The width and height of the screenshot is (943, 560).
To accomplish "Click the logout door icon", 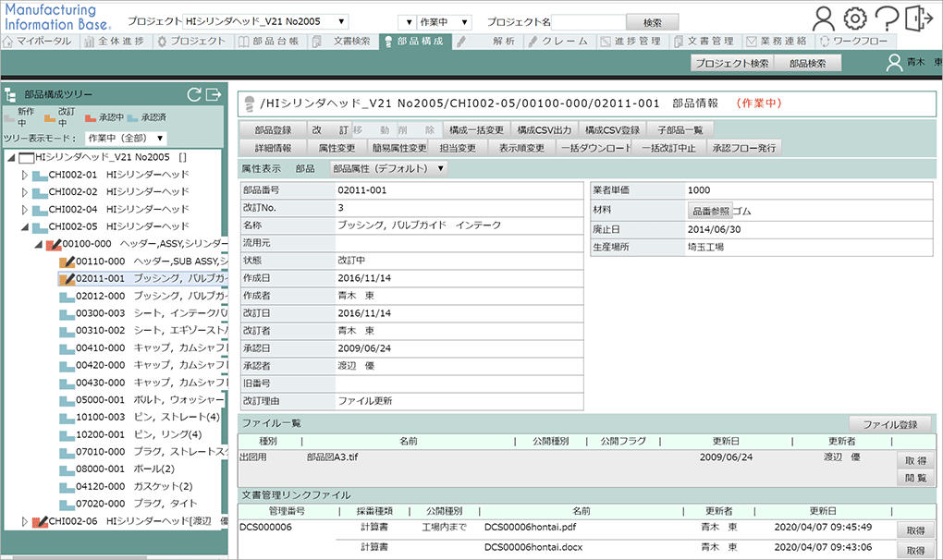I will coord(916,18).
